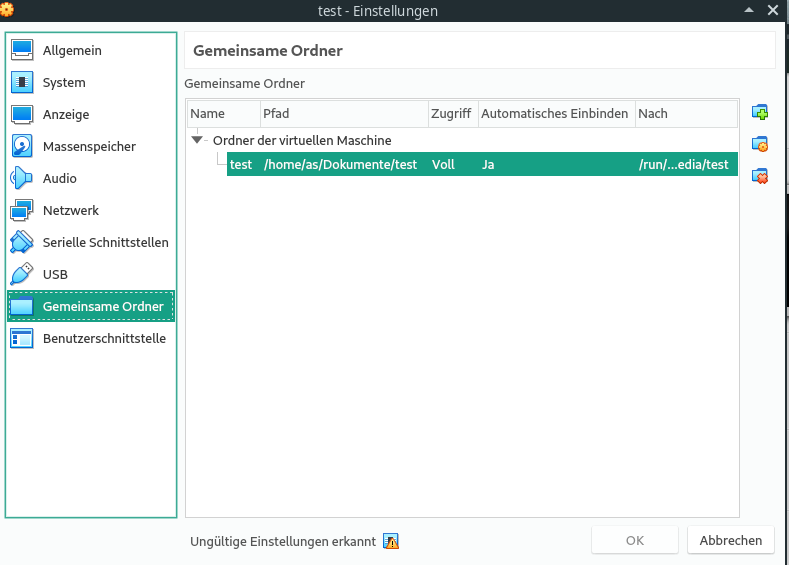Click the Automatisches Einbinden column header
The width and height of the screenshot is (789, 565).
coord(555,113)
